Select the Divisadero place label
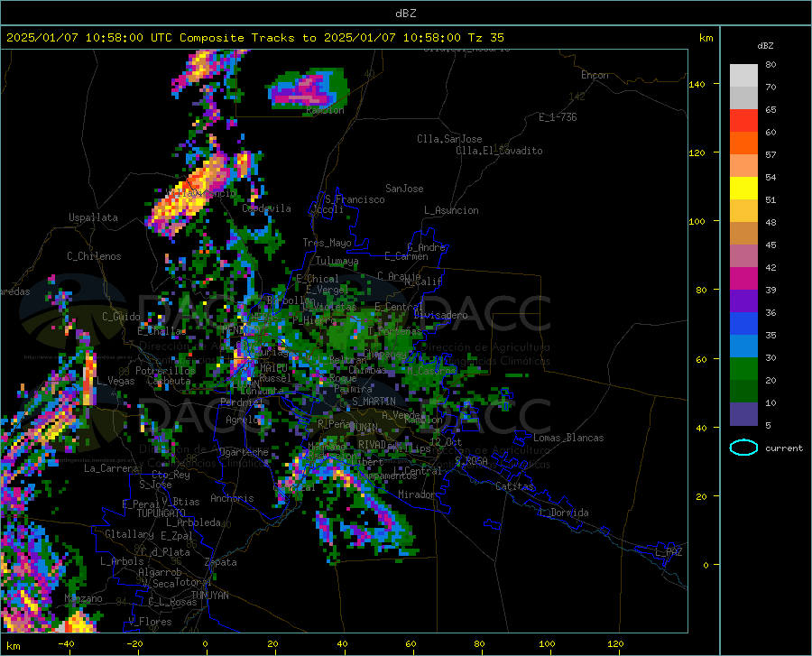This screenshot has height=656, width=812. pos(440,315)
